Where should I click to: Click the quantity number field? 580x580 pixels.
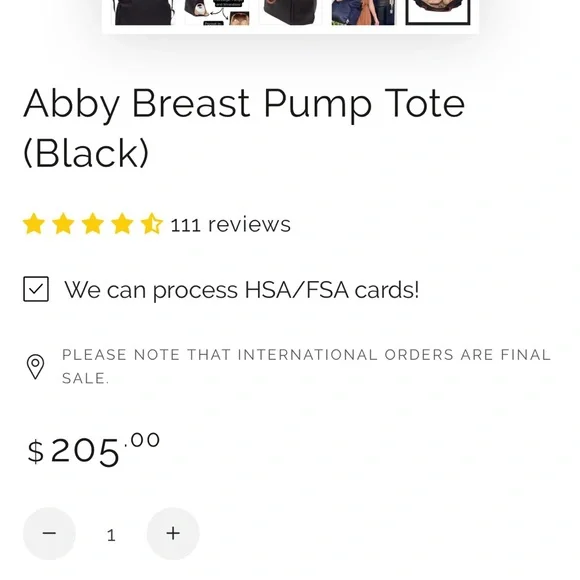pos(111,535)
